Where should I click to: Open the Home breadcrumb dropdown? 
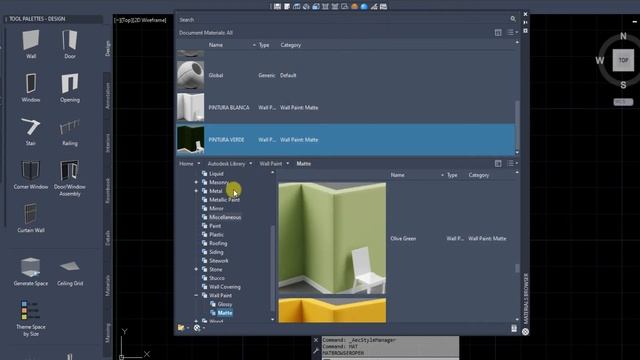coord(199,164)
